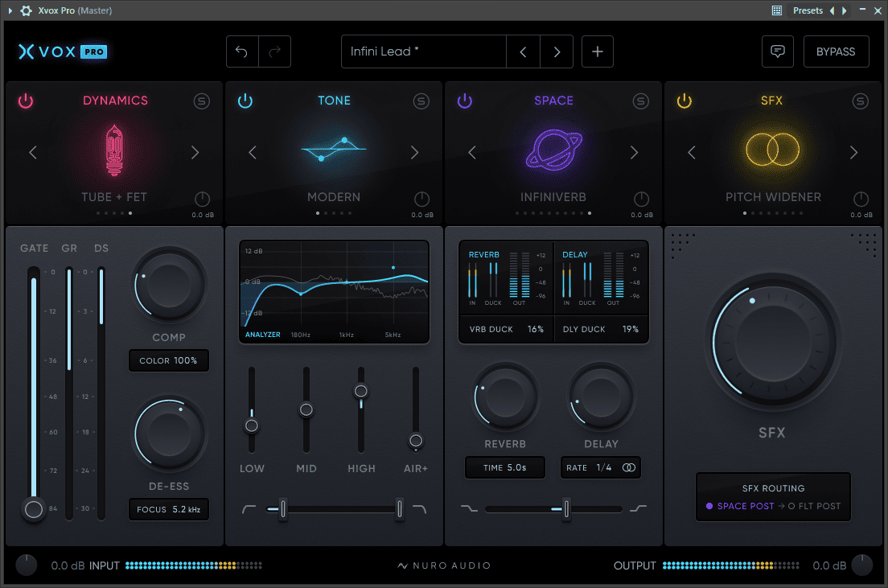
Task: Solo the Dynamics module
Action: (x=202, y=101)
